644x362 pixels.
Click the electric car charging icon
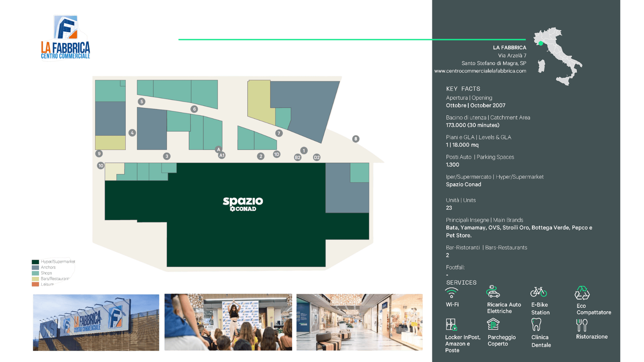[x=493, y=292]
